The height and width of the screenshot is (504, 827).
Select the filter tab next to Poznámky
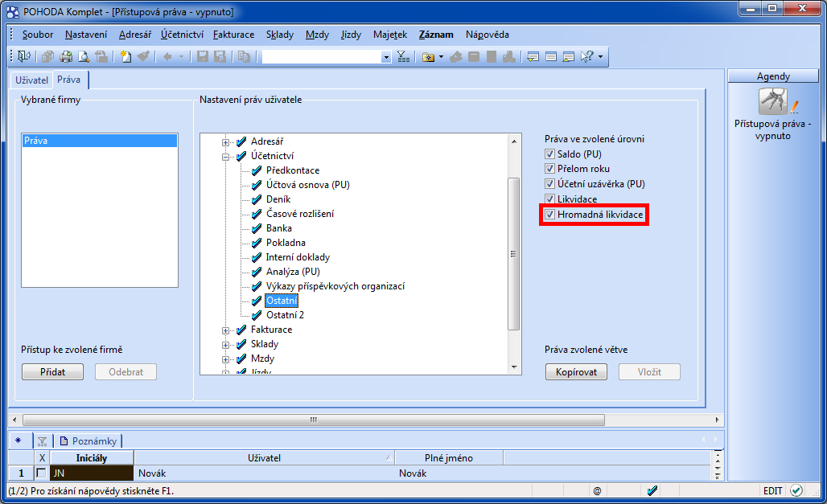point(42,440)
